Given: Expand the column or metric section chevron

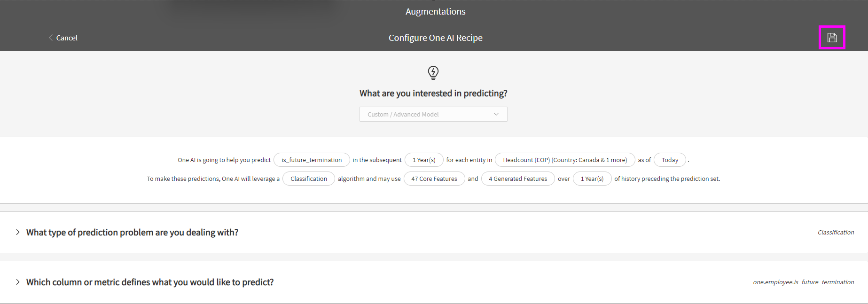Looking at the screenshot, I should [18, 282].
